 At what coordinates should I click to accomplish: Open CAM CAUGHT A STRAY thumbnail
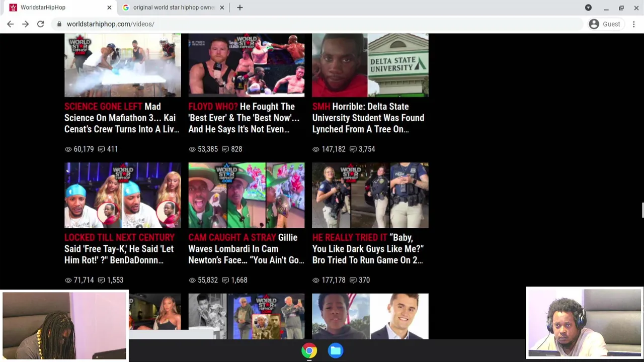pos(247,195)
